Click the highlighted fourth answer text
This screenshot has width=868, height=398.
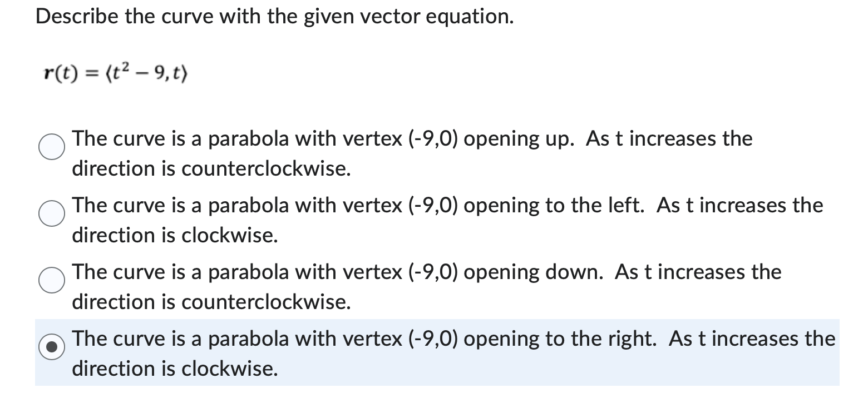pyautogui.click(x=389, y=339)
